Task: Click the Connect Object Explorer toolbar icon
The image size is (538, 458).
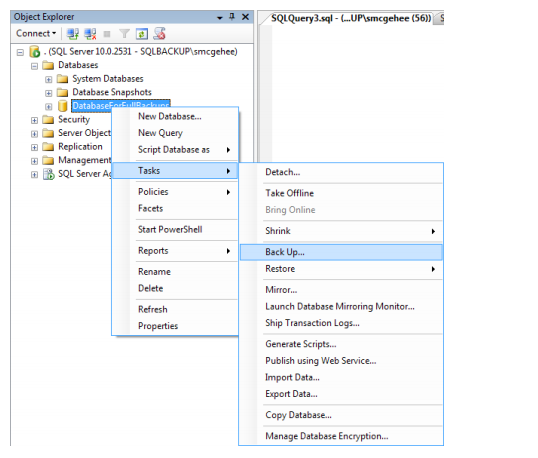Action: pyautogui.click(x=72, y=34)
